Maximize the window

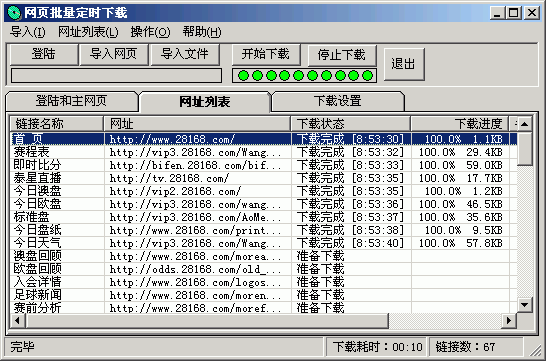coord(514,13)
